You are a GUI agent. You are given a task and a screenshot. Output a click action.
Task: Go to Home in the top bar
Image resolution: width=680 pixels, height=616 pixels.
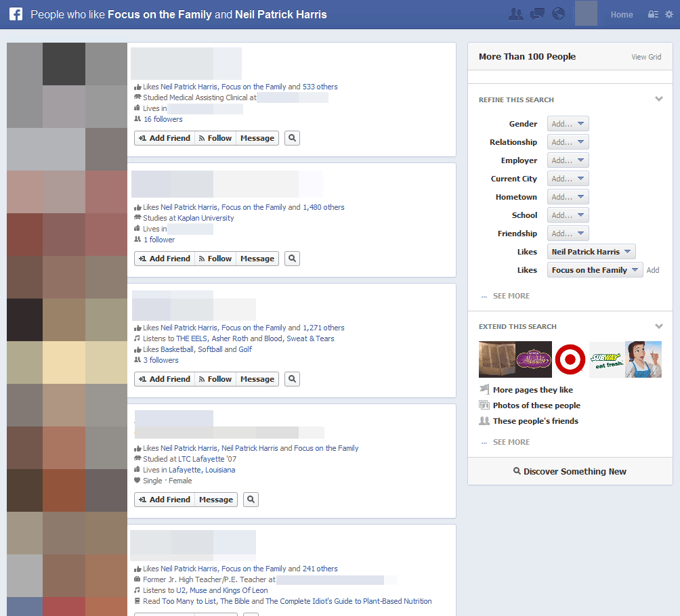621,14
